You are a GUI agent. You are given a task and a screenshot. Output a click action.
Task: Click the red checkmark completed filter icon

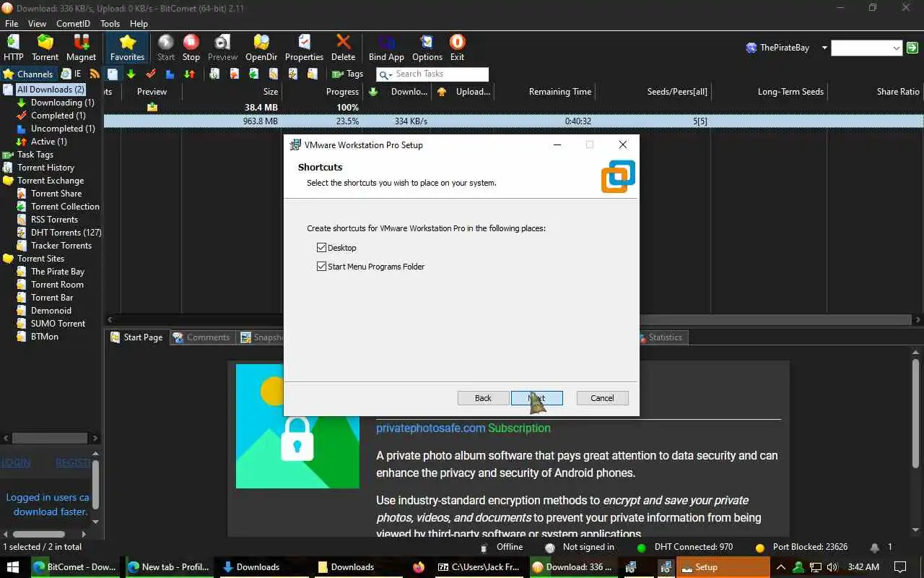(151, 74)
